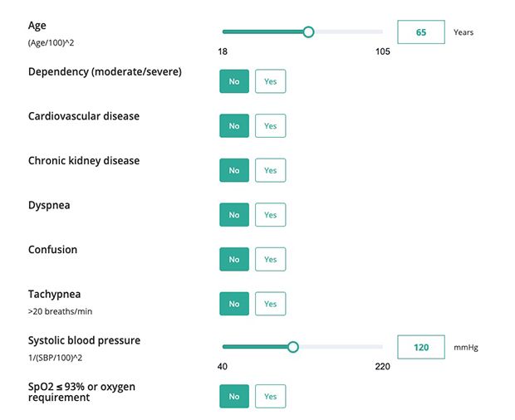The width and height of the screenshot is (515, 420).
Task: Toggle Confusion to No
Action: (234, 260)
